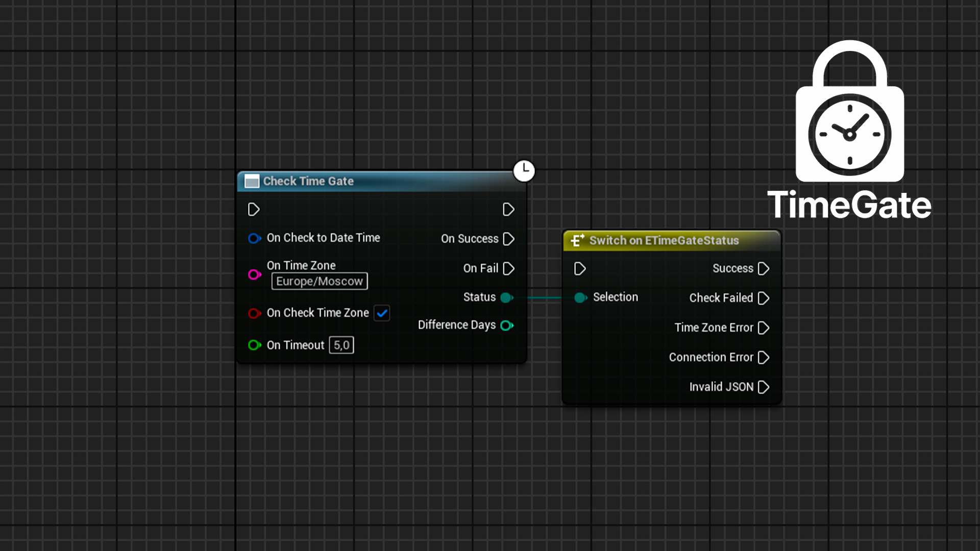Click the pink On Time Zone pin
The width and height of the screenshot is (980, 551).
point(254,274)
